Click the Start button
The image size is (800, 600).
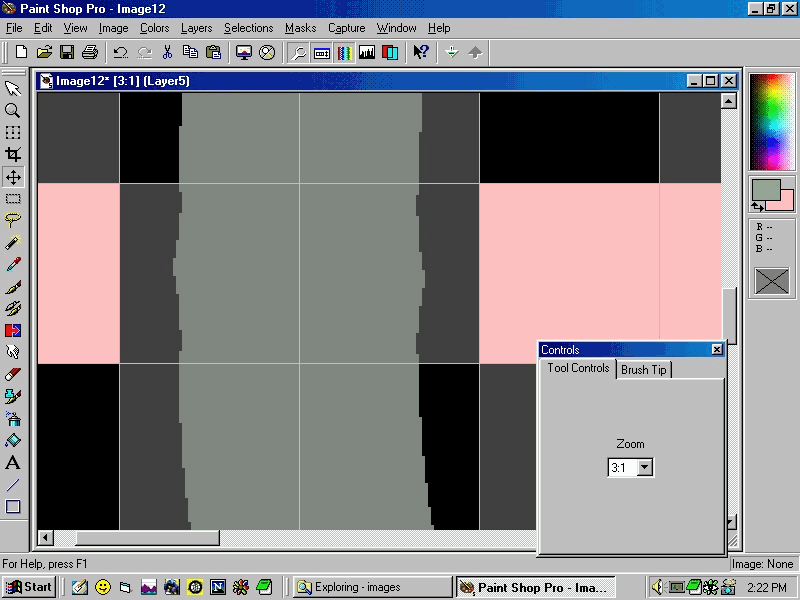tap(29, 587)
